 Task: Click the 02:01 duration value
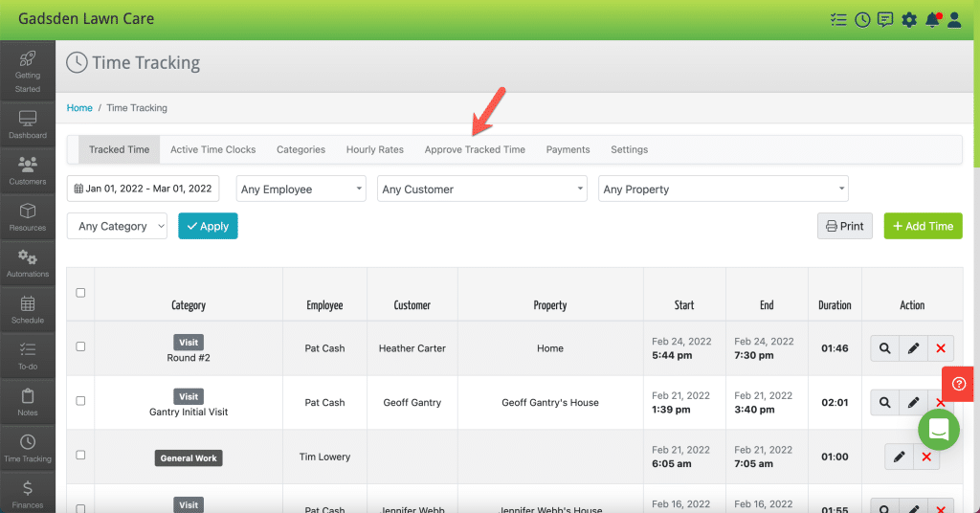click(835, 402)
